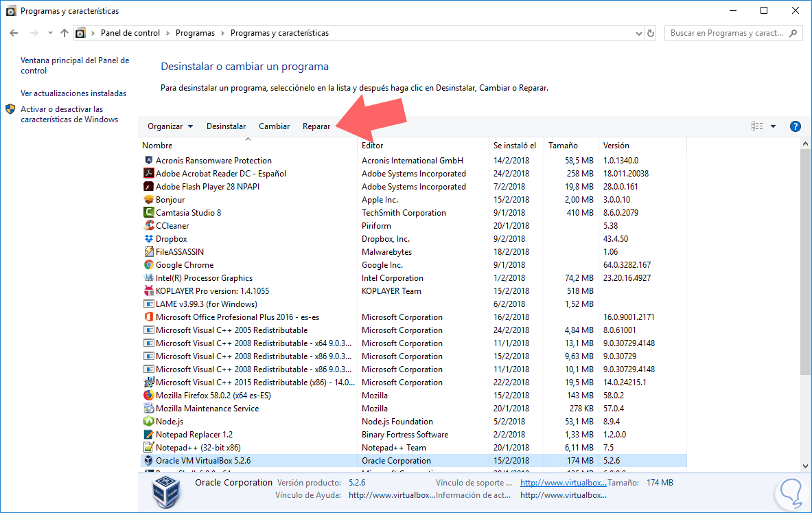Select the Dropbox icon in list

pyautogui.click(x=149, y=238)
